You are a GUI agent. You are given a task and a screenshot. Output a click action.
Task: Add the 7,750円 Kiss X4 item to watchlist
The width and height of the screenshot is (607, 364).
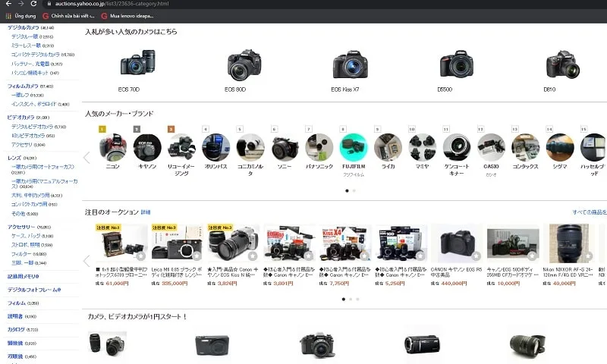click(x=364, y=256)
